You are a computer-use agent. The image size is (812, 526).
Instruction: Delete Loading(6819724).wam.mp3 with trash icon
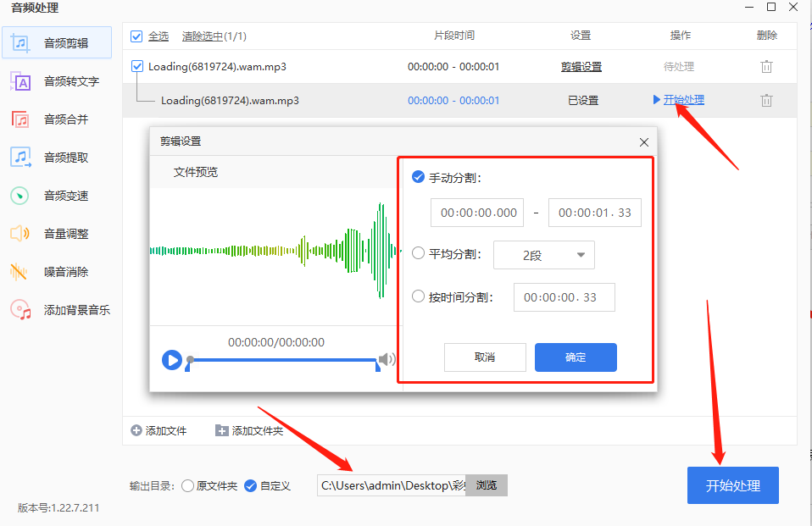[766, 66]
